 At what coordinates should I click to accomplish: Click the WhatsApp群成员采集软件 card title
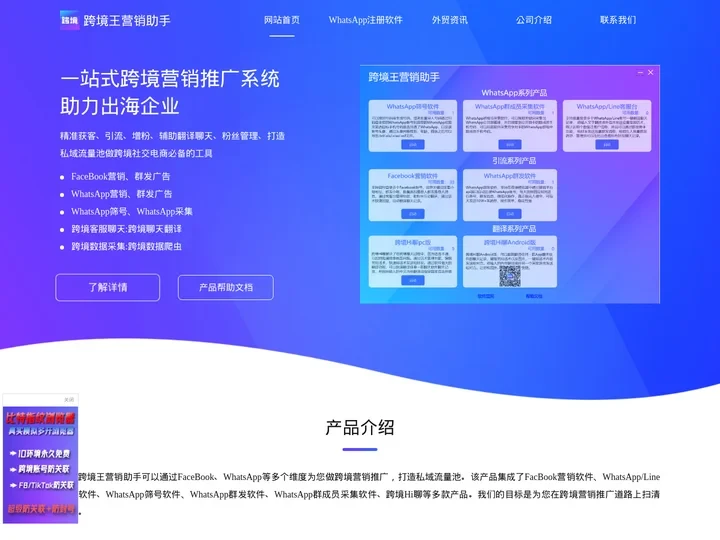click(510, 107)
